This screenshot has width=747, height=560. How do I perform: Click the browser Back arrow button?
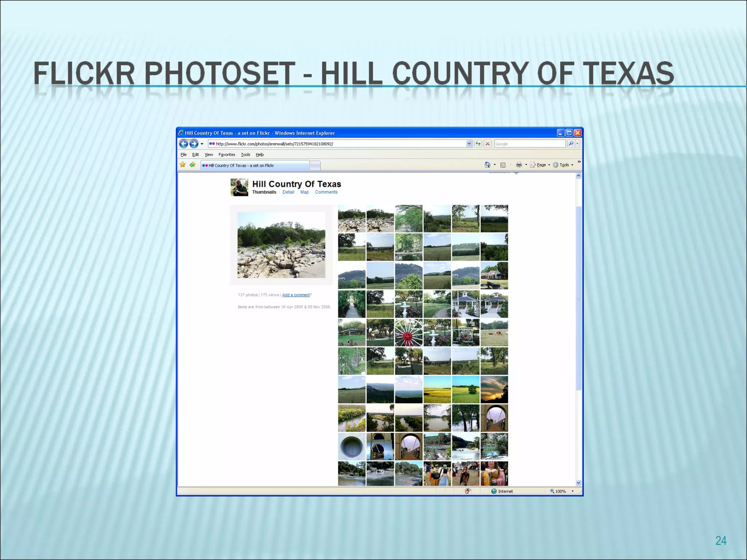[184, 144]
